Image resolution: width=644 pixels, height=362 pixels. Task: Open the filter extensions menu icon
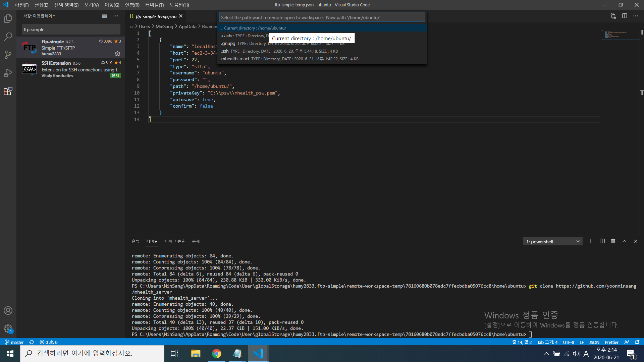(x=105, y=16)
